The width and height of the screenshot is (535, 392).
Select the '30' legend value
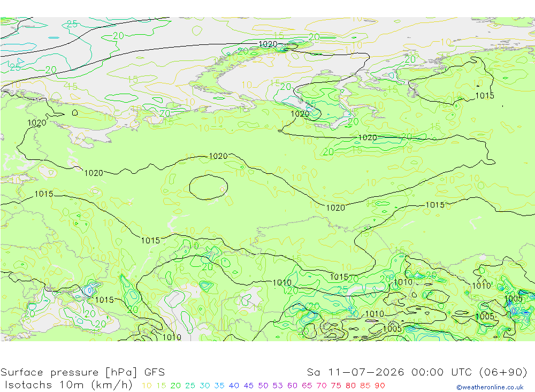point(205,386)
